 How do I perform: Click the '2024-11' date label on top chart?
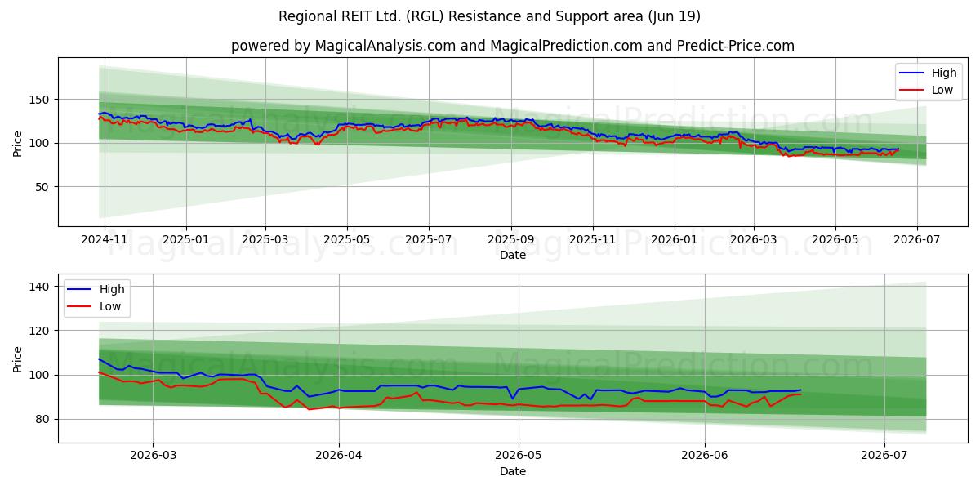point(105,240)
